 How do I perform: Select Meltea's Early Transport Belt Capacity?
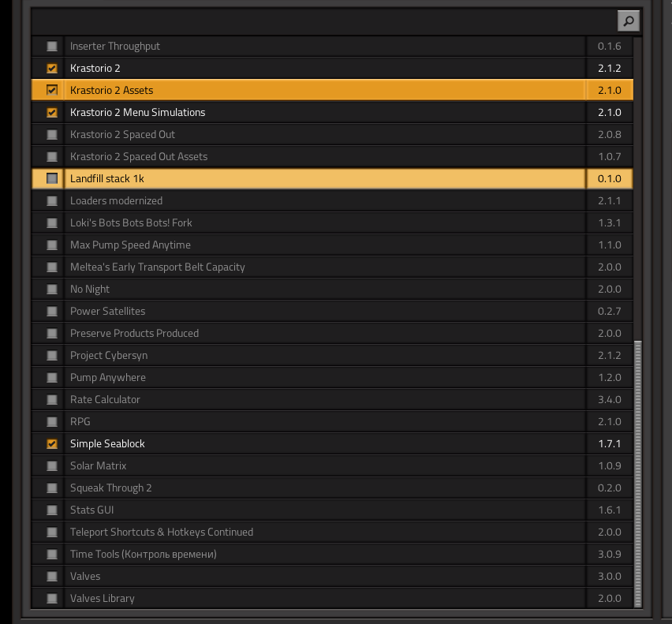(332, 267)
